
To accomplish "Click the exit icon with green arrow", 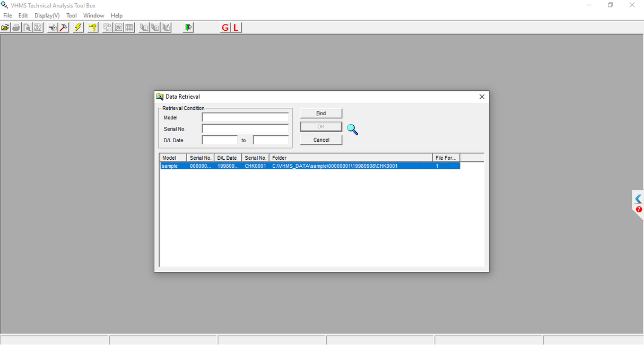I will pos(187,27).
